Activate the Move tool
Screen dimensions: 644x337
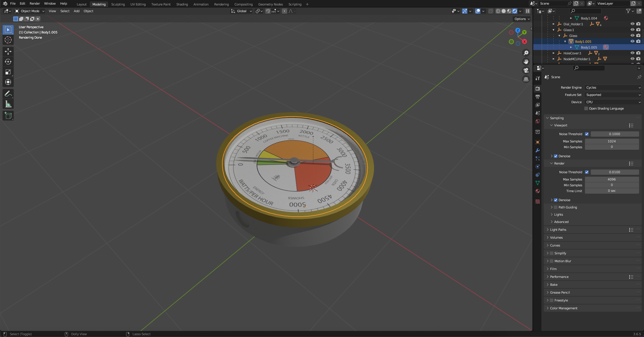tap(8, 51)
